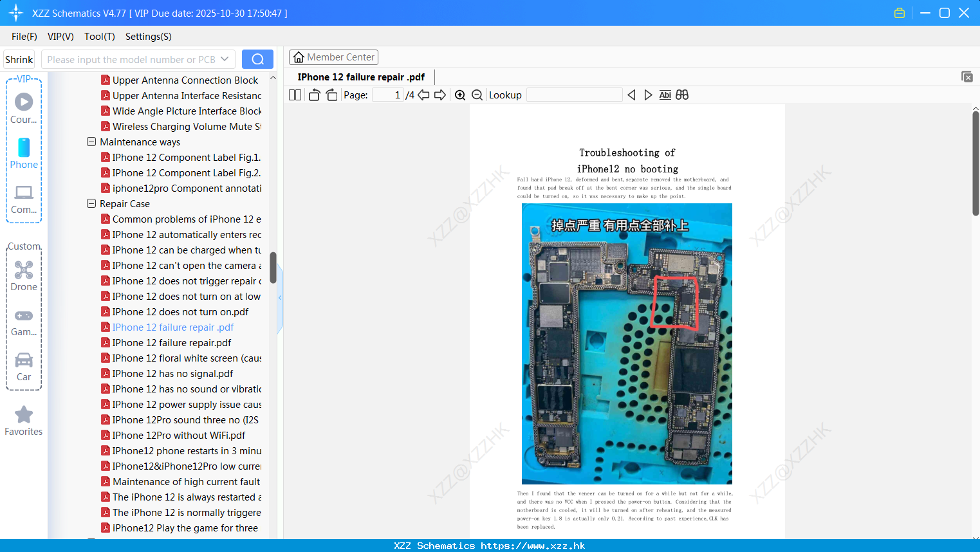Screen dimensions: 980x552
Task: Open IPhone 12 does not turn on.pdf
Action: tap(175, 311)
